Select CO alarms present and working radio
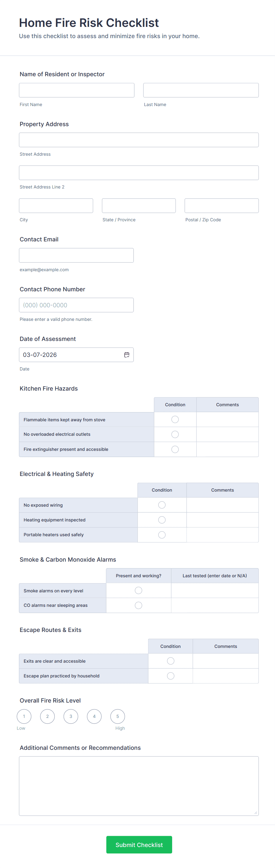 (138, 605)
